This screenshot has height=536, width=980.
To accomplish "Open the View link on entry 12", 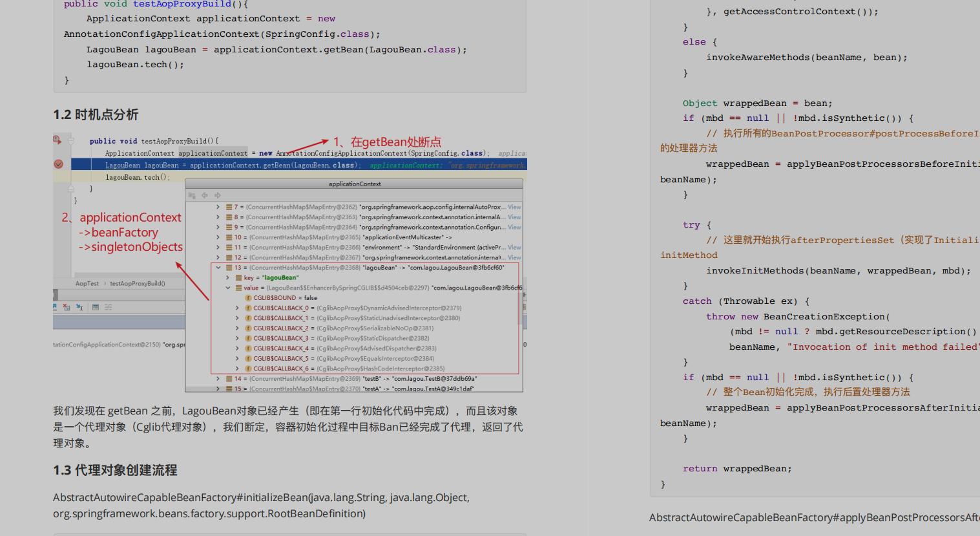I will click(514, 257).
